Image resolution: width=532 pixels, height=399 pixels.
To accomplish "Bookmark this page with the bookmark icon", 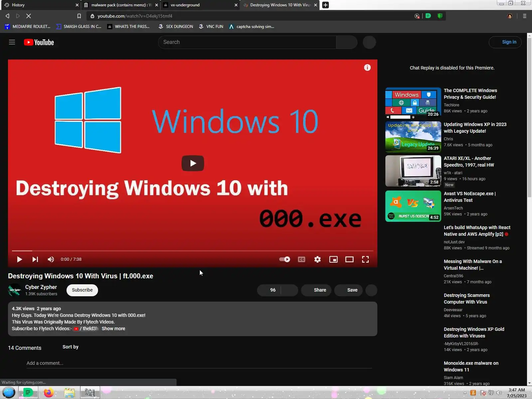I will [79, 16].
